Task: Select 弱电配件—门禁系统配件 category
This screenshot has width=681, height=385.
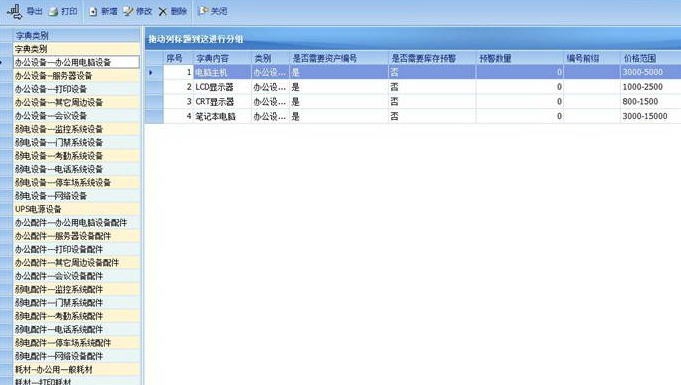Action: click(x=76, y=302)
